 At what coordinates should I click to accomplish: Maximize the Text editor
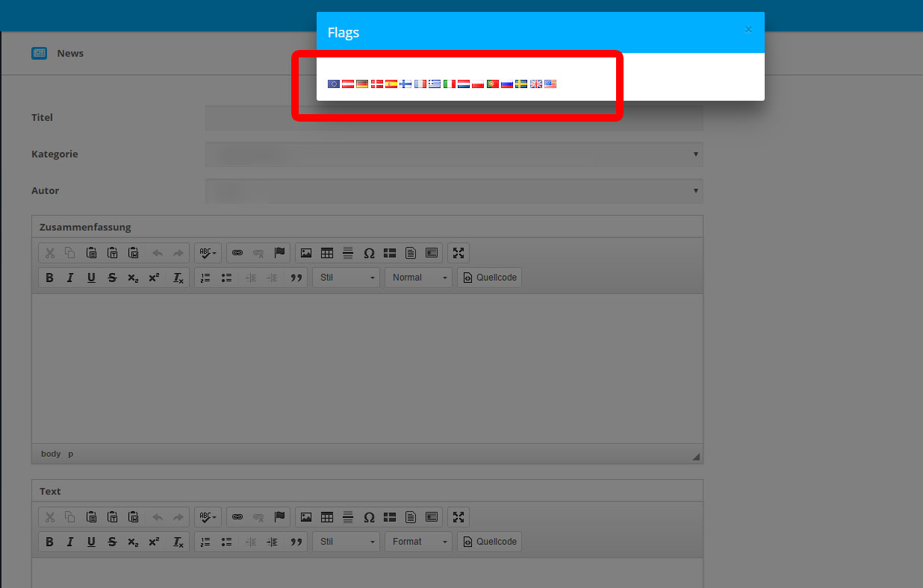[459, 517]
